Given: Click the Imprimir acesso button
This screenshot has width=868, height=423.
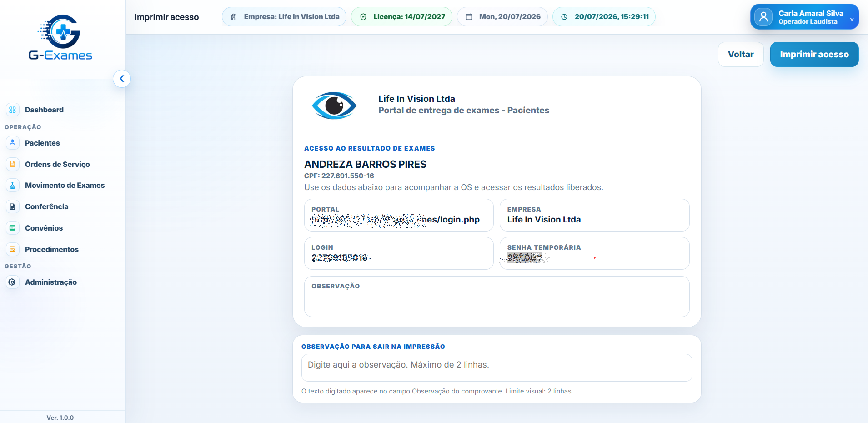Looking at the screenshot, I should (814, 54).
